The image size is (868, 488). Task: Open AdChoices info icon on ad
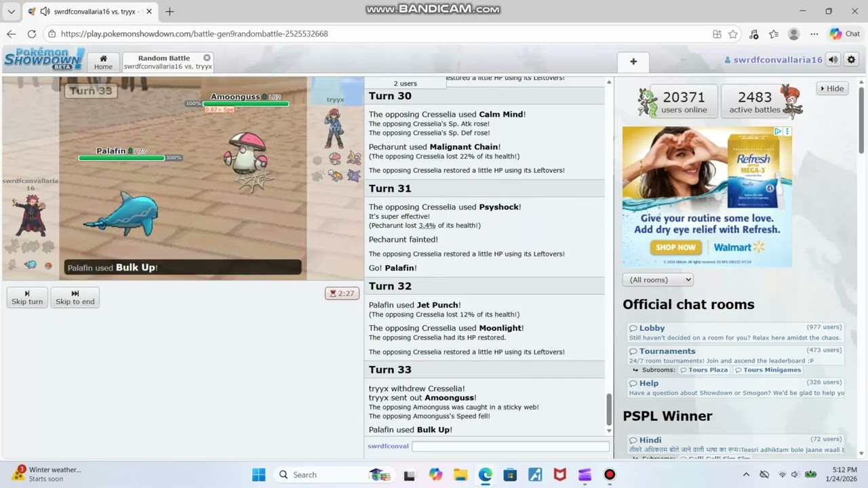click(x=778, y=131)
